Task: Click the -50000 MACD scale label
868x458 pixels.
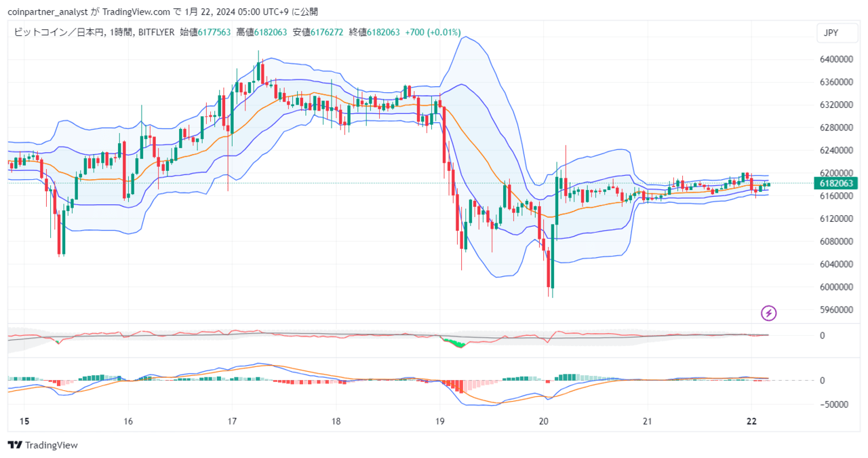Action: (837, 404)
